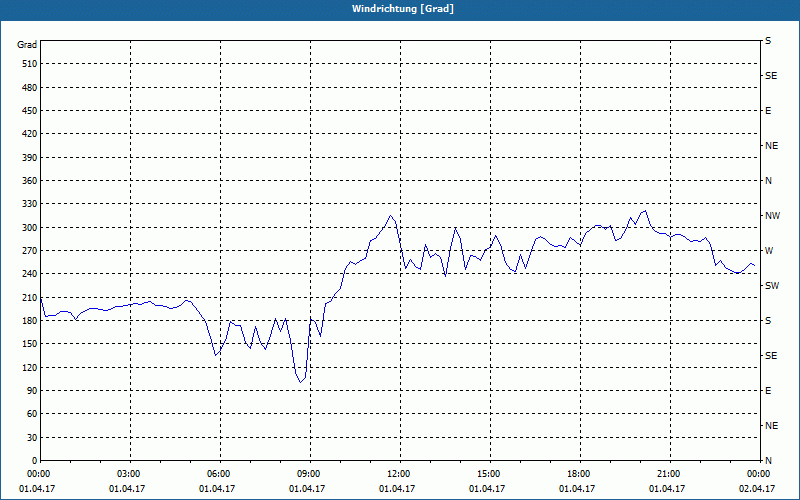This screenshot has width=800, height=500.
Task: Click the 300 degree axis label
Action: tap(30, 227)
